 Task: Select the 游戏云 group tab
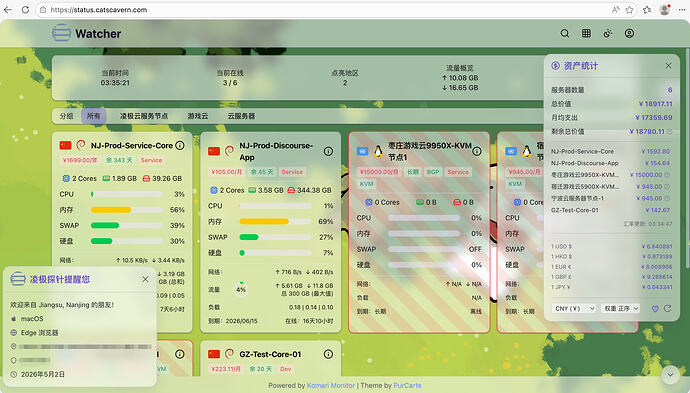click(x=198, y=116)
